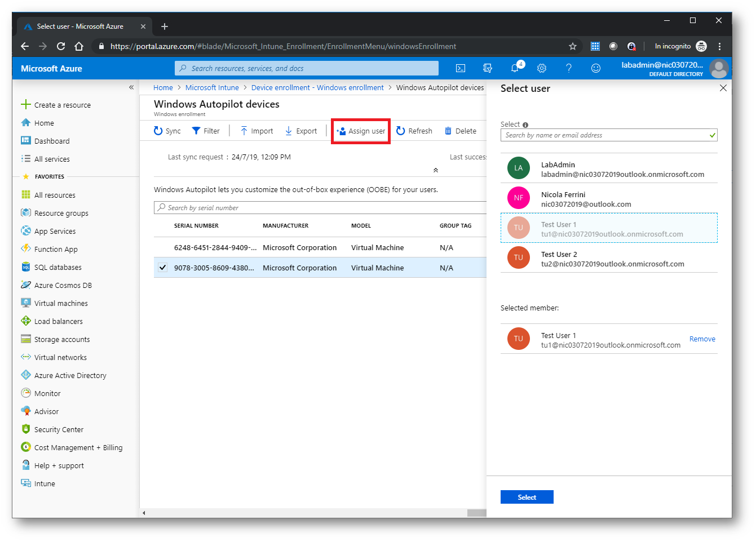Click the SQL databases icon
Image resolution: width=756 pixels, height=542 pixels.
click(x=26, y=266)
